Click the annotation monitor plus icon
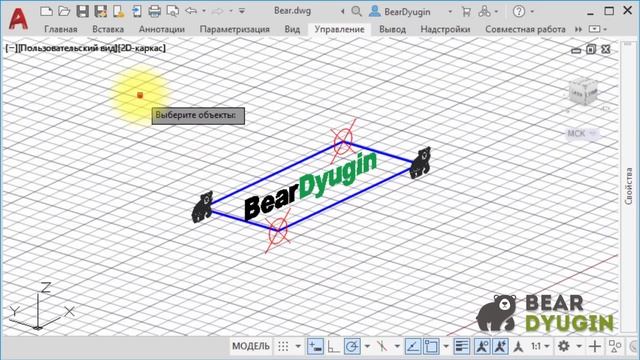Screen dimensions: 640x360 pos(595,346)
